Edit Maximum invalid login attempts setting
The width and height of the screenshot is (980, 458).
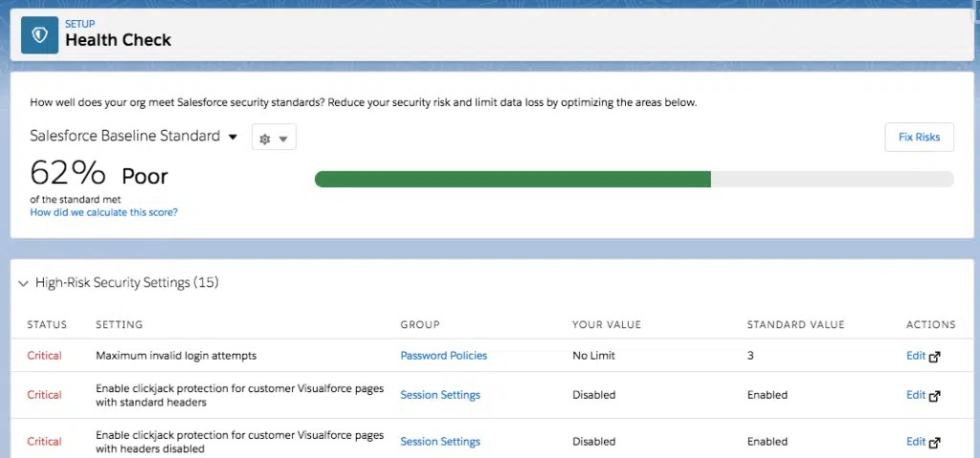916,356
